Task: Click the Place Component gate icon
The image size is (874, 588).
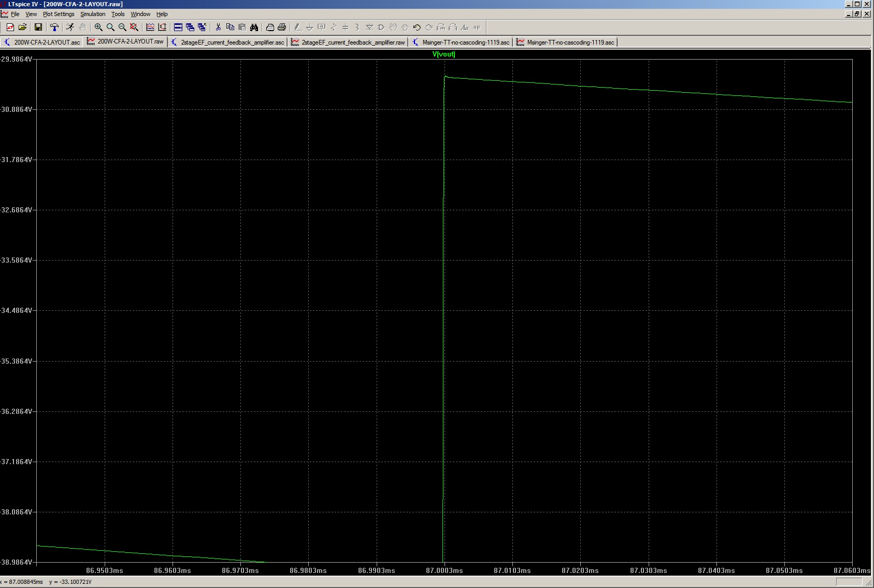Action: point(381,27)
